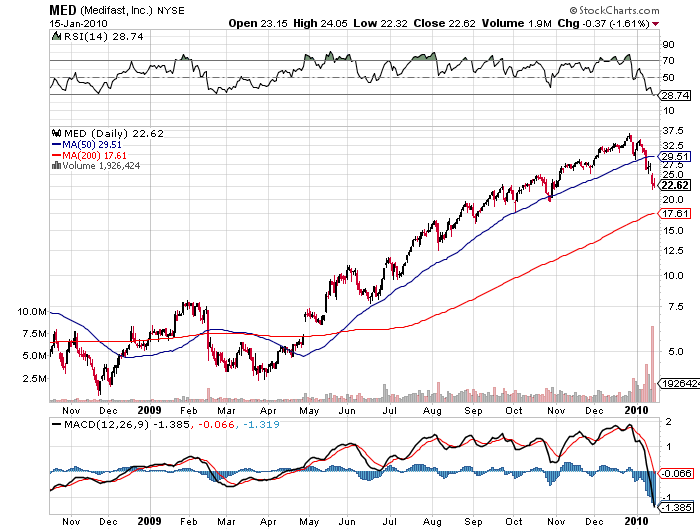This screenshot has width=700, height=530.
Task: Click the -1.385 MACD axis tag
Action: click(676, 507)
